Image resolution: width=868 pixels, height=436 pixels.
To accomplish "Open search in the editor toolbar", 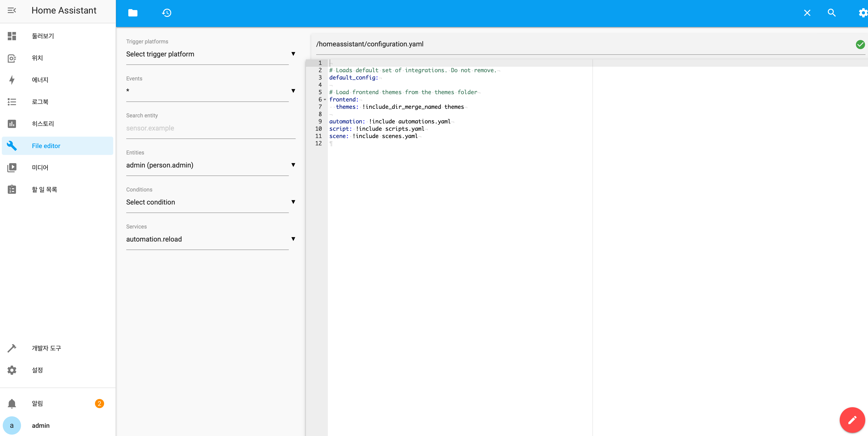I will point(832,13).
